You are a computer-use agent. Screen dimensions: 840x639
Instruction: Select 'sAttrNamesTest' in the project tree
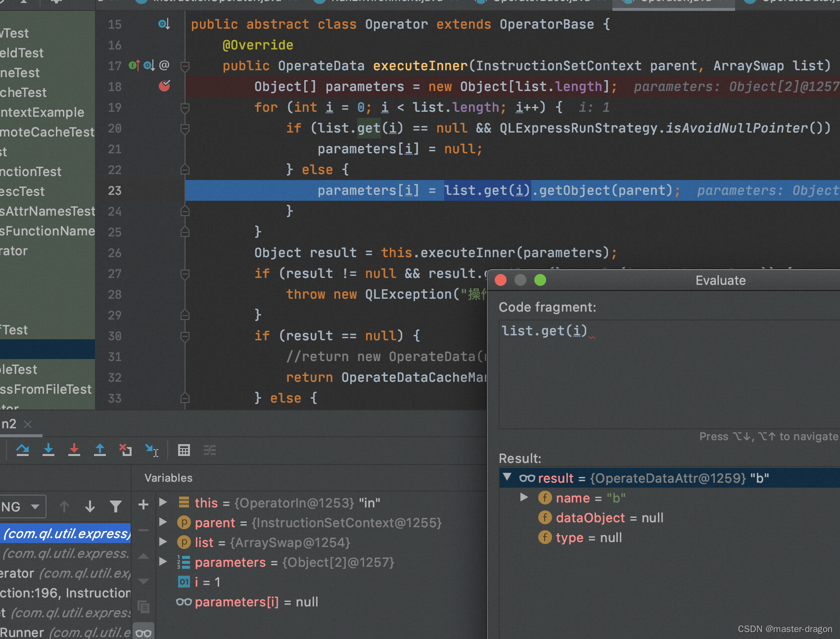point(47,211)
